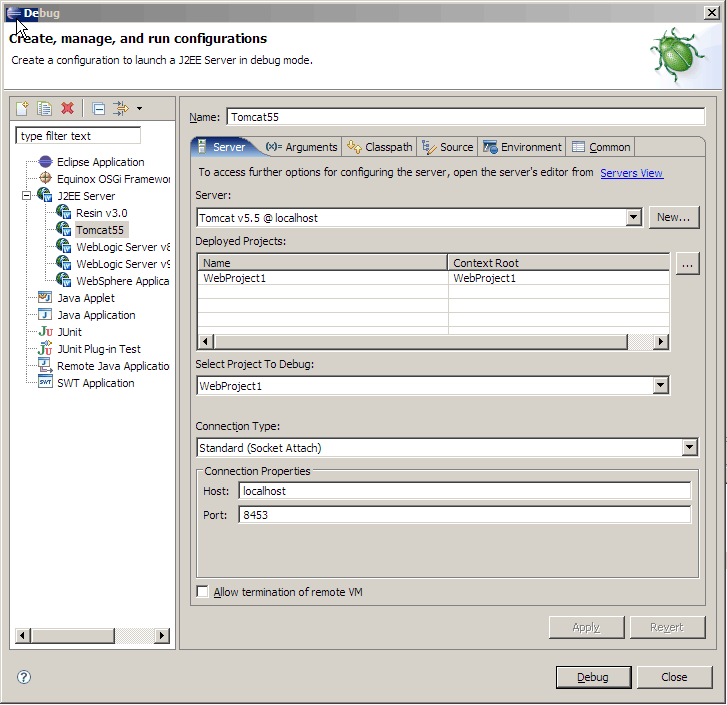The image size is (727, 705).
Task: Select Tomcat55 configuration label
Action: (100, 230)
